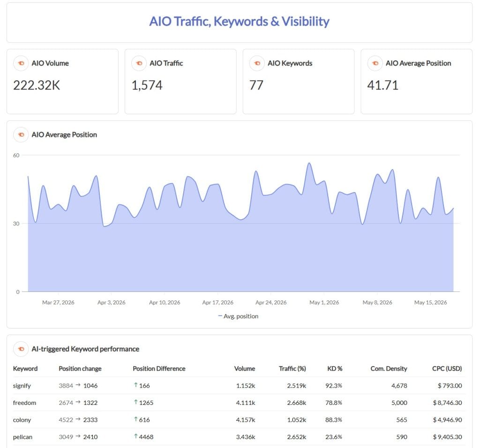
Task: Click the signify traffic value 2.519k
Action: [x=296, y=386]
